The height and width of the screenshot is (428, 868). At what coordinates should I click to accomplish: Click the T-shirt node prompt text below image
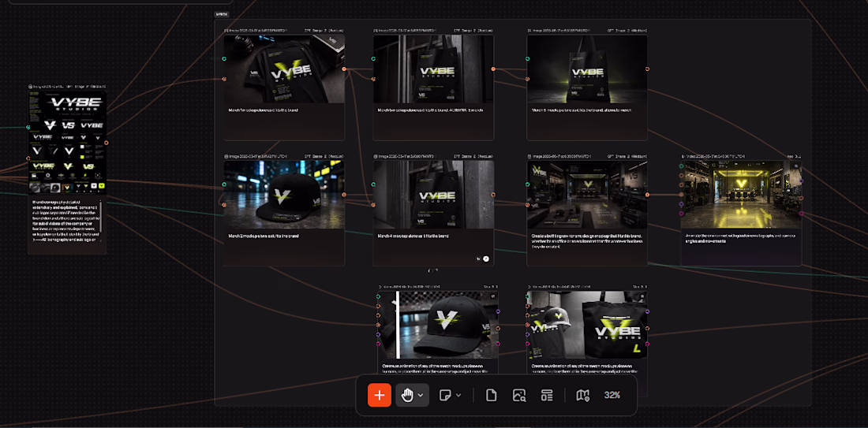[x=264, y=110]
